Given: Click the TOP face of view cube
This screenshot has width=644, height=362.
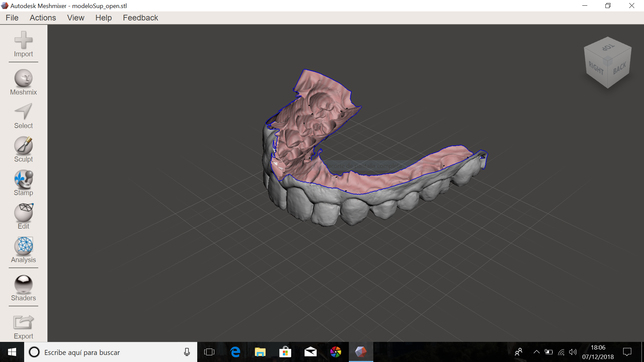Looking at the screenshot, I should 608,48.
